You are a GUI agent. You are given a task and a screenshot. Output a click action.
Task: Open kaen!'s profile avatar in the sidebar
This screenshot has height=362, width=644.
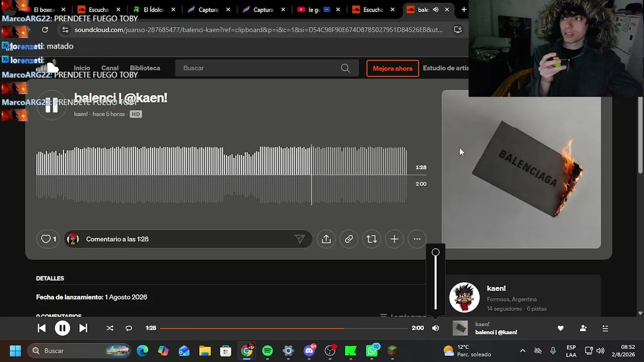464,297
